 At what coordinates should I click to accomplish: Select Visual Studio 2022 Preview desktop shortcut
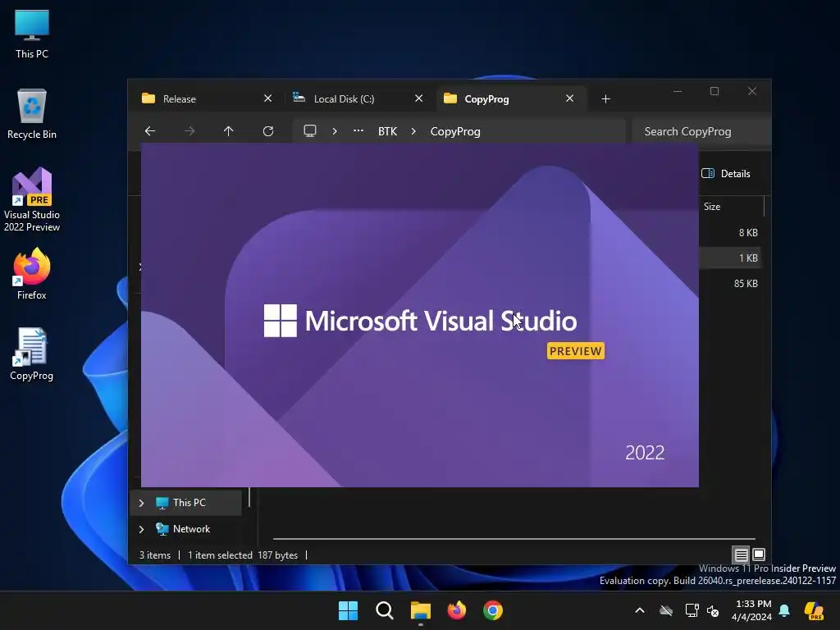coord(32,200)
